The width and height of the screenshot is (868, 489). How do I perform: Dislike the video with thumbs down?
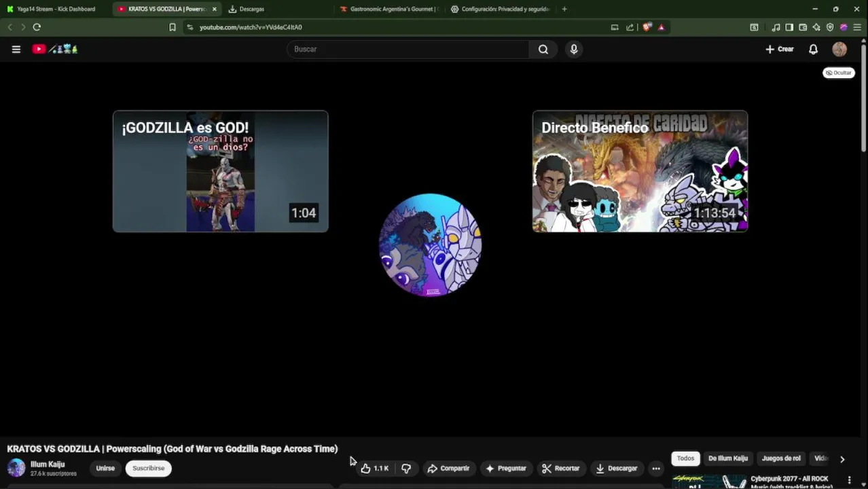(406, 468)
